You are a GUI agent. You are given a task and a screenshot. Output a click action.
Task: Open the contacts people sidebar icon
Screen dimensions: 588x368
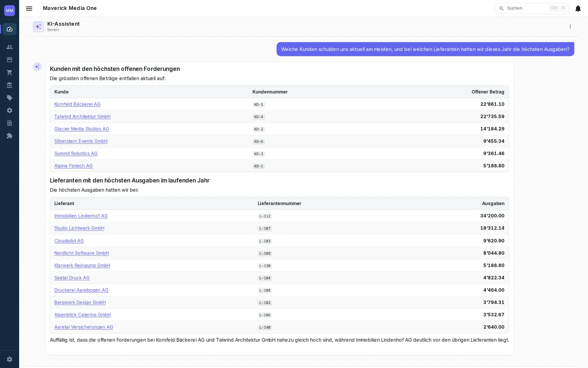(10, 47)
